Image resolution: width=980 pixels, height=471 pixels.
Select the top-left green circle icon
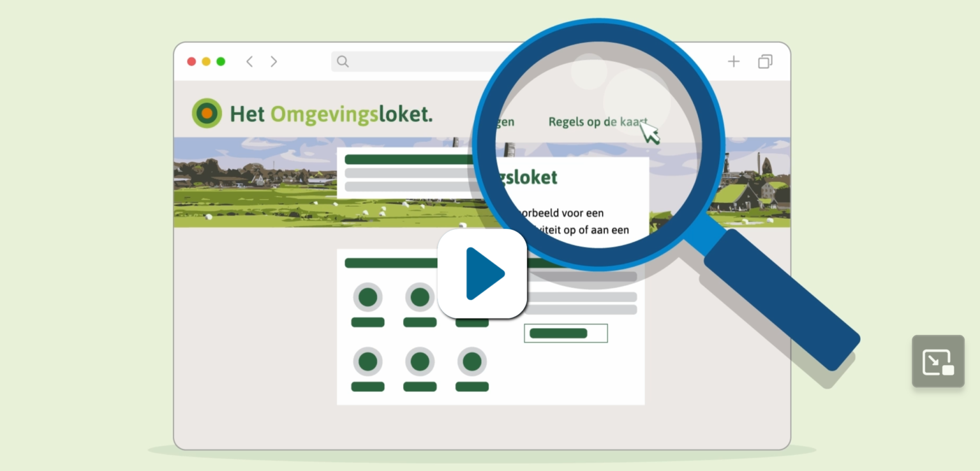click(367, 297)
